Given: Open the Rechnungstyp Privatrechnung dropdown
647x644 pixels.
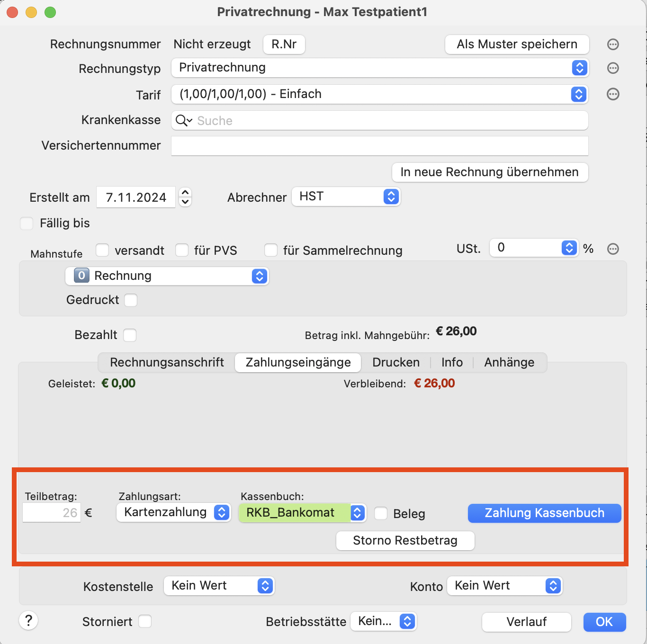Looking at the screenshot, I should [379, 68].
